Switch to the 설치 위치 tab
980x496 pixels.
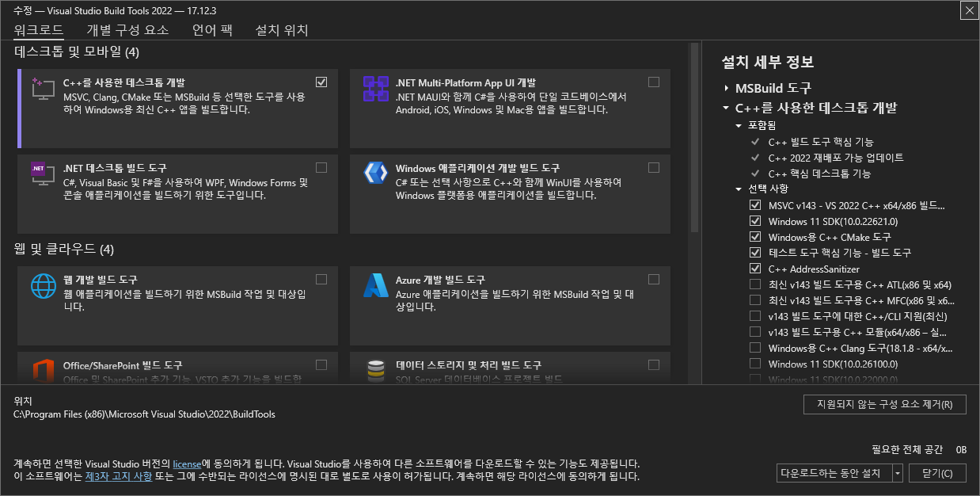(x=282, y=30)
